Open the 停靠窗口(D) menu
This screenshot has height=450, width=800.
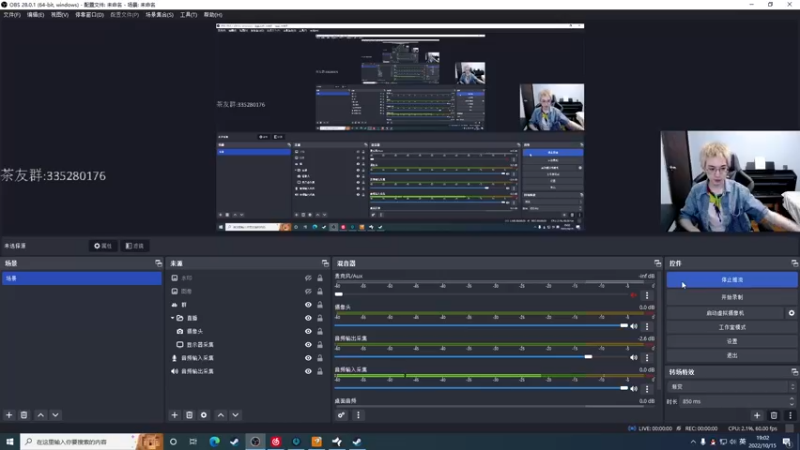(89, 15)
